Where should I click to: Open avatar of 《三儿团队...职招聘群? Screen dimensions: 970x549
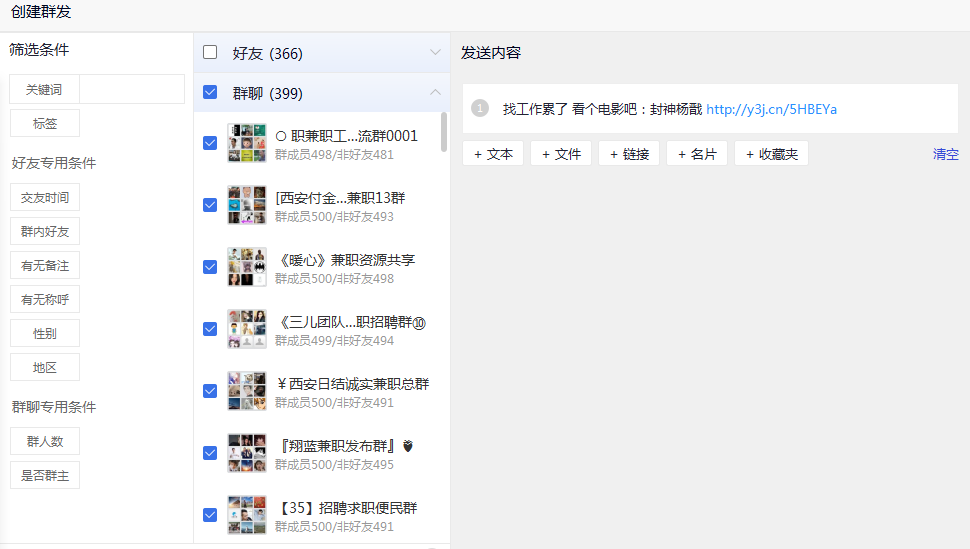point(247,329)
